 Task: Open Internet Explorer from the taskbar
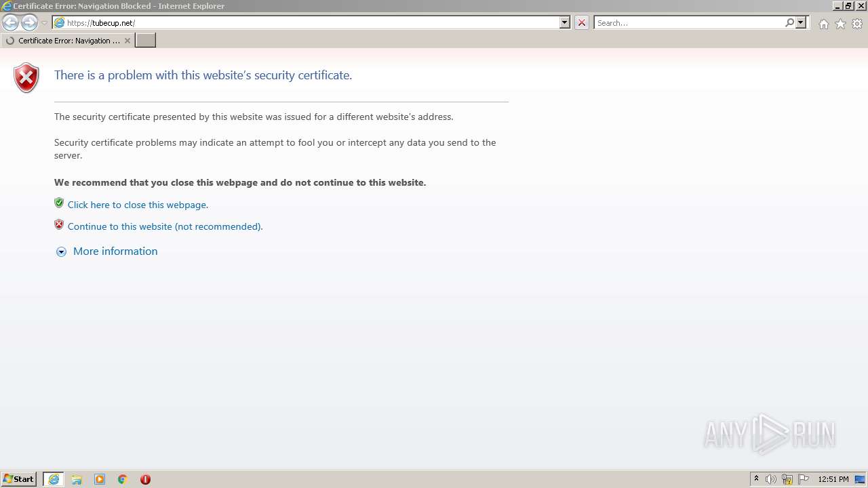(x=54, y=479)
